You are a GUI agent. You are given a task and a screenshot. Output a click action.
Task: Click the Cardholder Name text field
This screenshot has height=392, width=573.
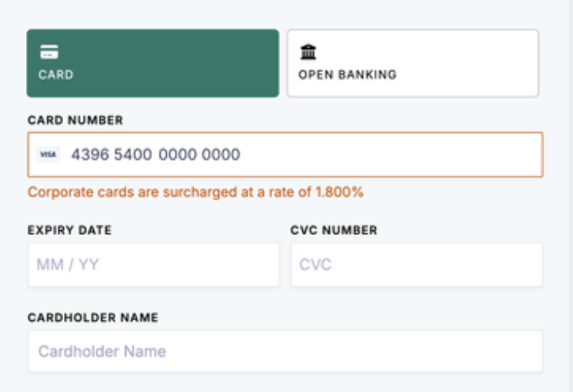pos(285,352)
